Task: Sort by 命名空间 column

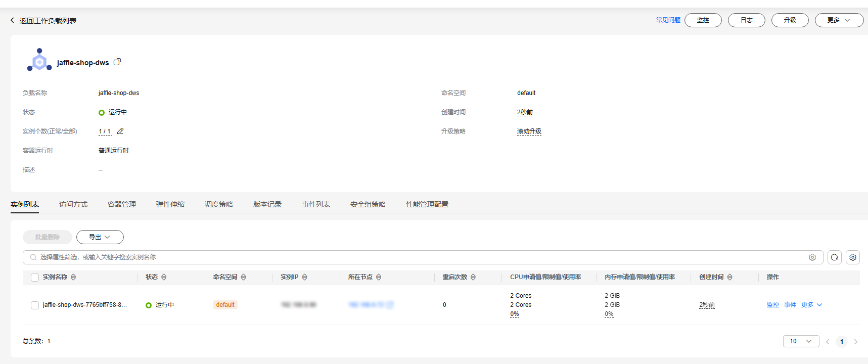Action: pyautogui.click(x=243, y=277)
